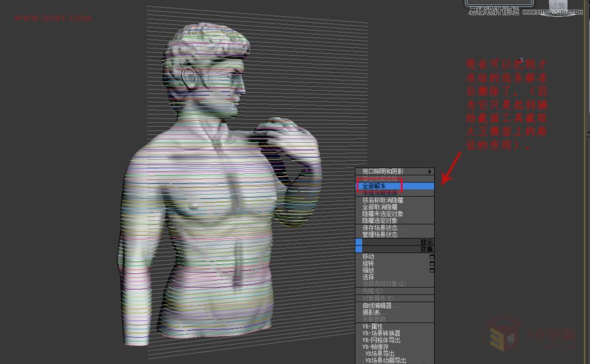Expand 视口照明和阴影 submenu arrow

tap(430, 171)
